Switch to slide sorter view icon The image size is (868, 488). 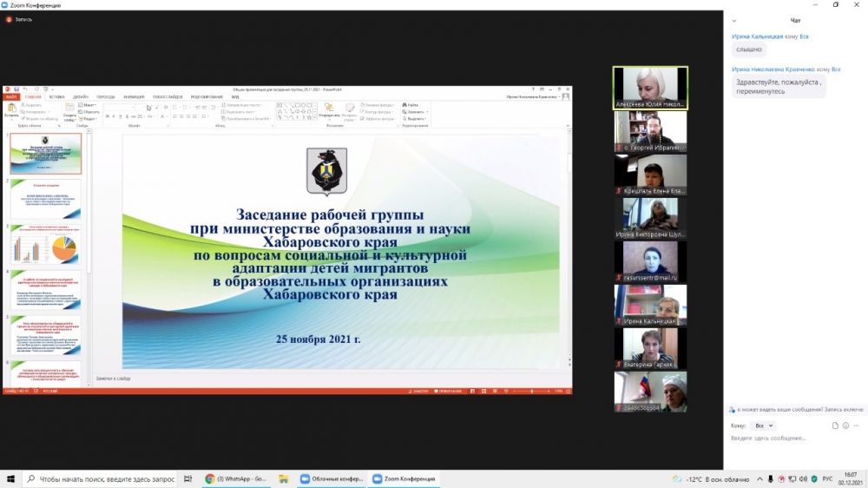[x=483, y=391]
